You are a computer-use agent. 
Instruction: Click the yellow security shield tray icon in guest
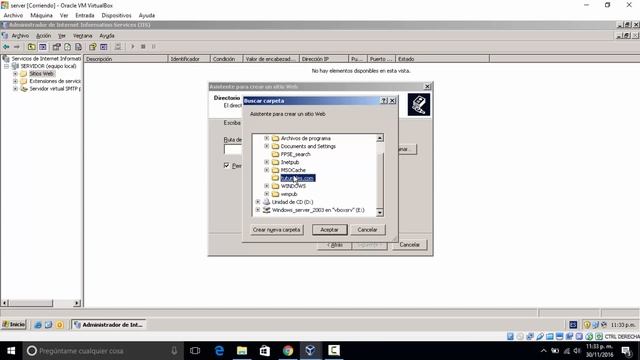tap(587, 325)
